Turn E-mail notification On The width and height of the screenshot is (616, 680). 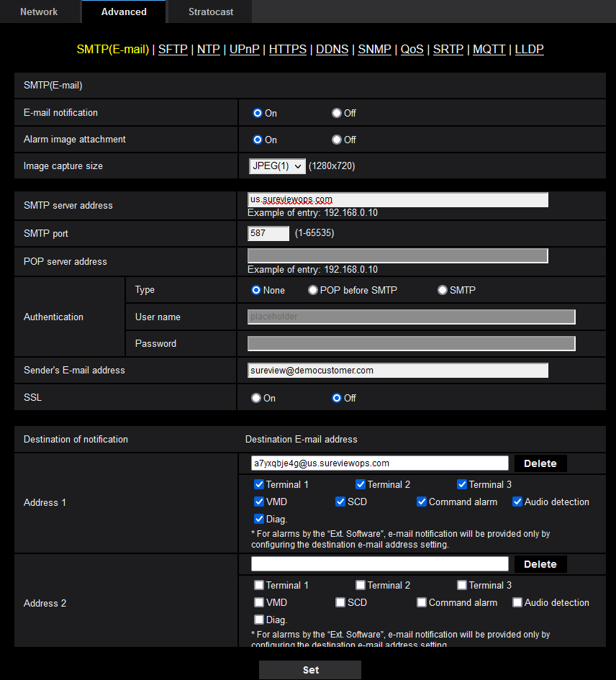pyautogui.click(x=258, y=113)
